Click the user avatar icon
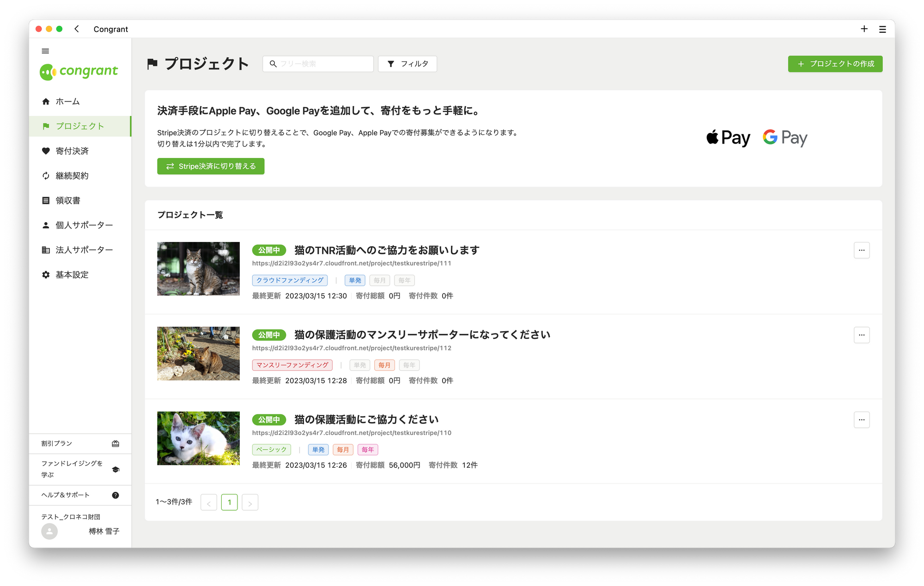This screenshot has width=924, height=586. (49, 531)
